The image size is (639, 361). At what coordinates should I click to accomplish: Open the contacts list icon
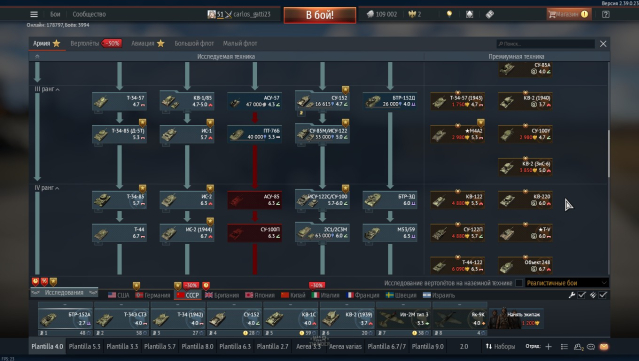(578, 347)
